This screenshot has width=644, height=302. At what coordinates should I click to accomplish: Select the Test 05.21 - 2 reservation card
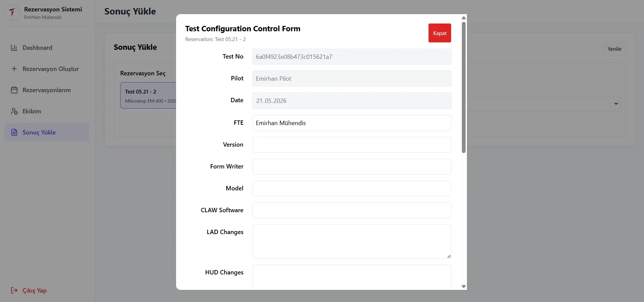(x=148, y=96)
